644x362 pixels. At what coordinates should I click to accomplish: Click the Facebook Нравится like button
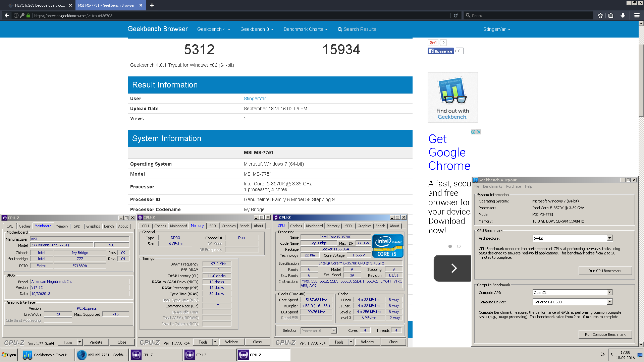441,51
